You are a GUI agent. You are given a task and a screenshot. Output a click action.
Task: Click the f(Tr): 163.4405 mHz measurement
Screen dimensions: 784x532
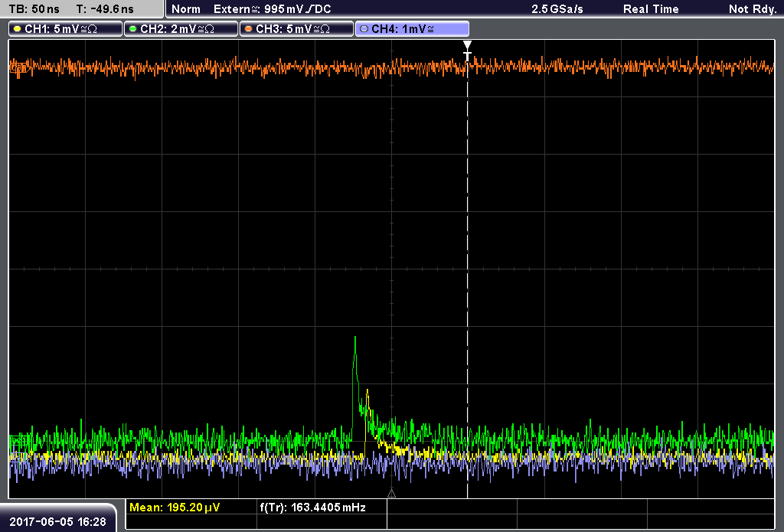[313, 508]
